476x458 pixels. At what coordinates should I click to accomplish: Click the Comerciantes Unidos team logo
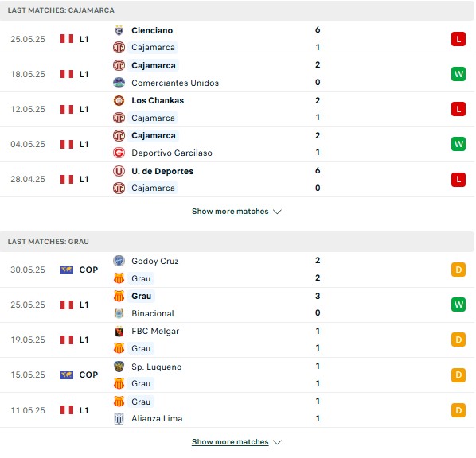click(119, 83)
